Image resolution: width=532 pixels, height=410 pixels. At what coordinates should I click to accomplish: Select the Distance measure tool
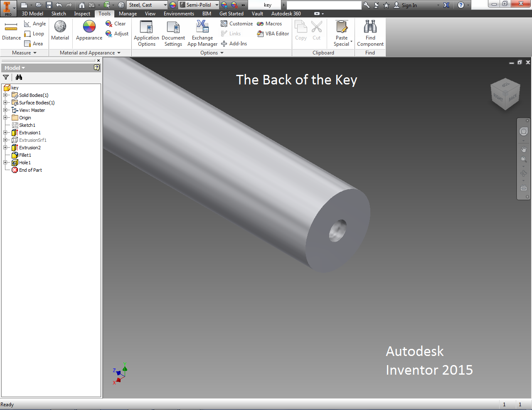pos(11,31)
